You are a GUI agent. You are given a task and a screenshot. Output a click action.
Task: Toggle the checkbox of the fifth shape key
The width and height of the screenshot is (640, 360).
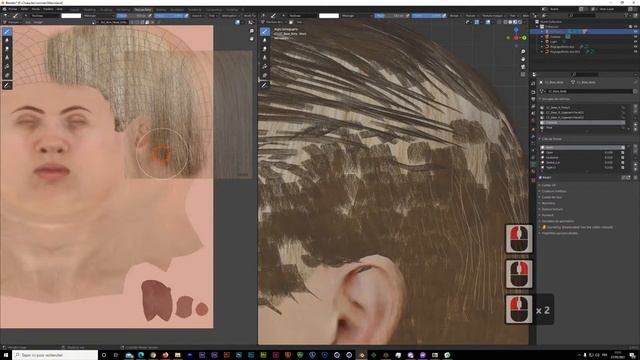[622, 167]
